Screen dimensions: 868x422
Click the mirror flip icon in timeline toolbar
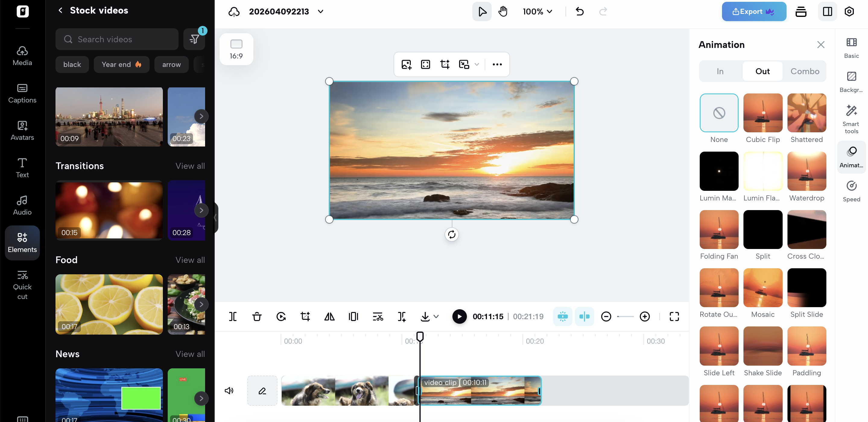(329, 316)
